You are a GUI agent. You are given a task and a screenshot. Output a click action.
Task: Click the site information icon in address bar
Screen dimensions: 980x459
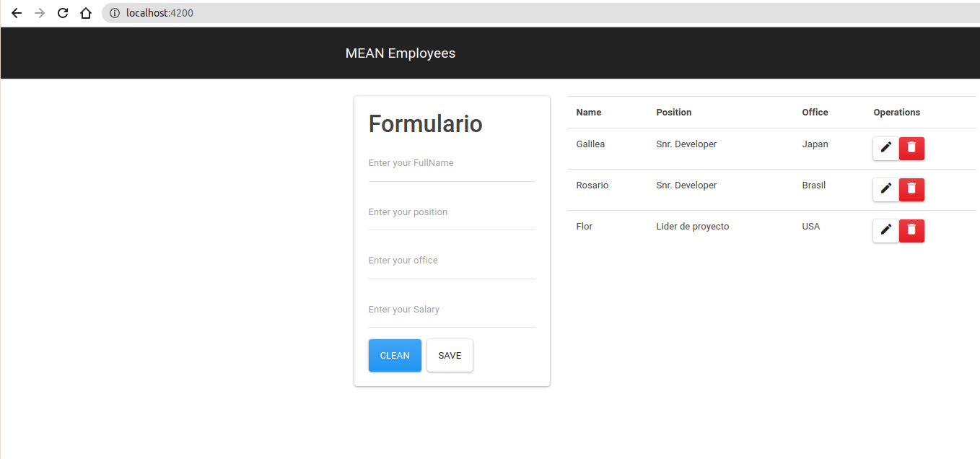click(x=115, y=12)
